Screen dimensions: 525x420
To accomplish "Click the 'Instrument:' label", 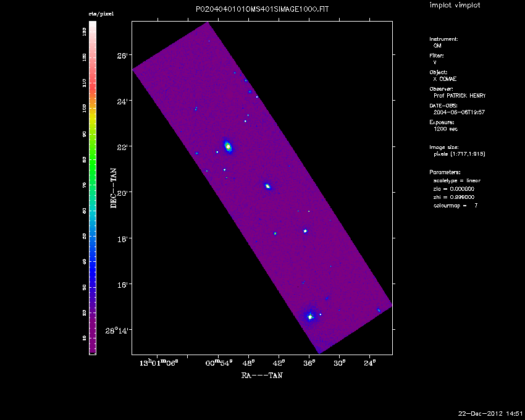I will click(443, 39).
